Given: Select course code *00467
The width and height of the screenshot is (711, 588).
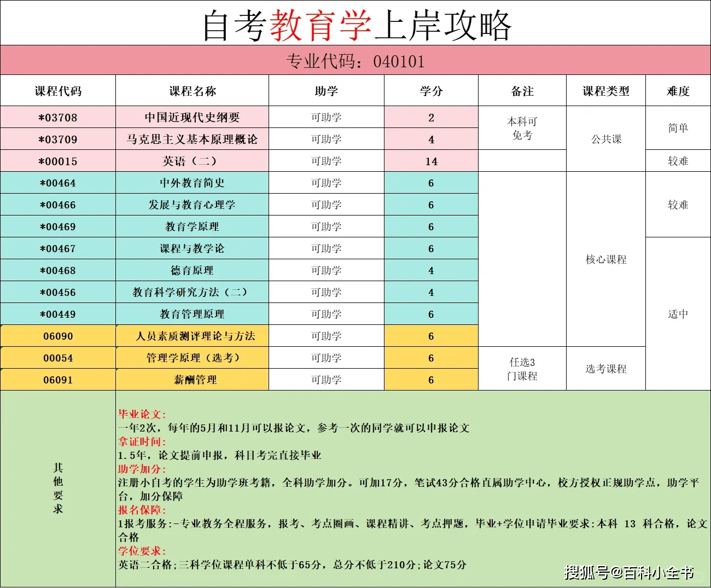Looking at the screenshot, I should [x=58, y=248].
